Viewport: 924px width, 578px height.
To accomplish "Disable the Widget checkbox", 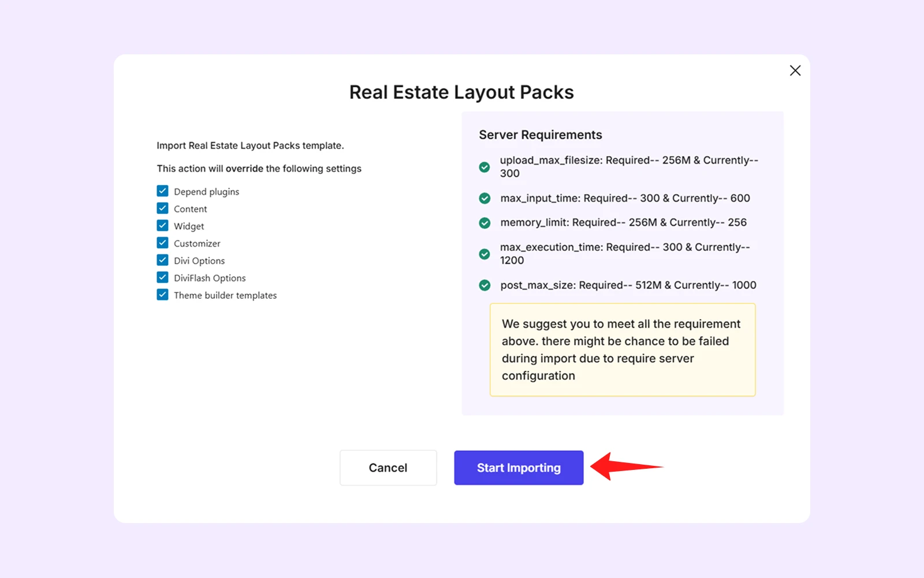I will (x=162, y=226).
